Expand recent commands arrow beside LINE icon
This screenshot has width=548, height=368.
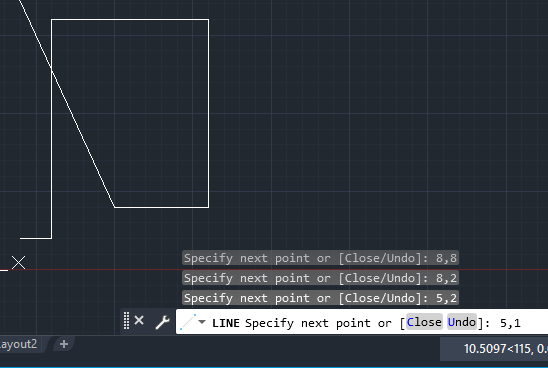coord(202,322)
